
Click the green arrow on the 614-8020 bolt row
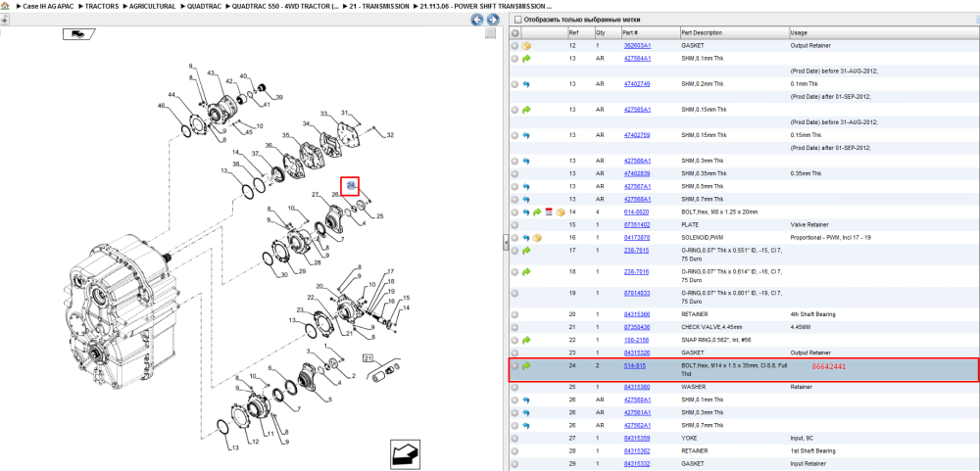click(x=537, y=212)
